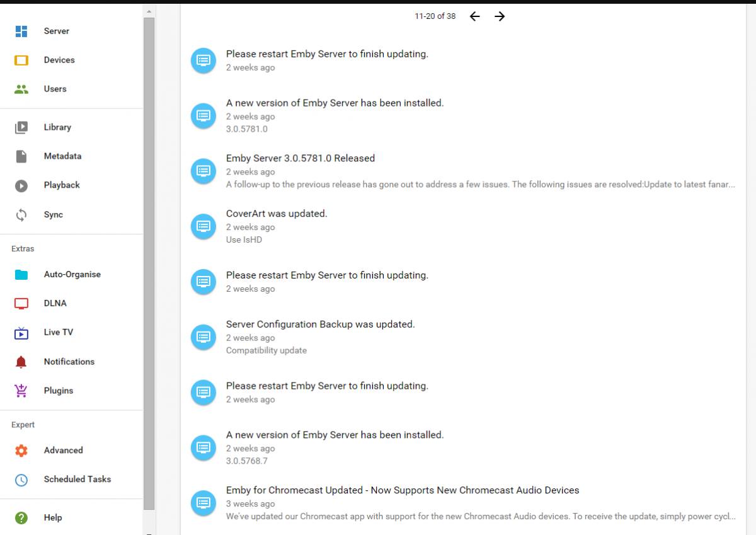
Task: Click icon beside the 3.0.5768.7 installed notification
Action: point(203,447)
